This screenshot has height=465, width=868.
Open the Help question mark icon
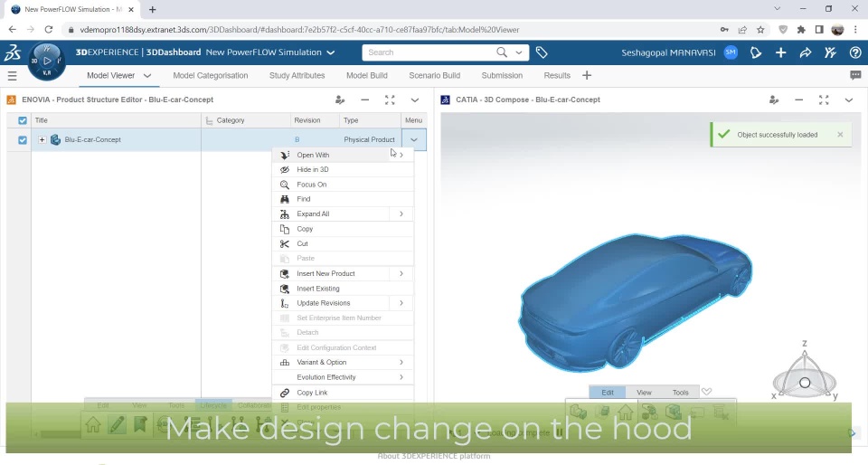tap(855, 52)
